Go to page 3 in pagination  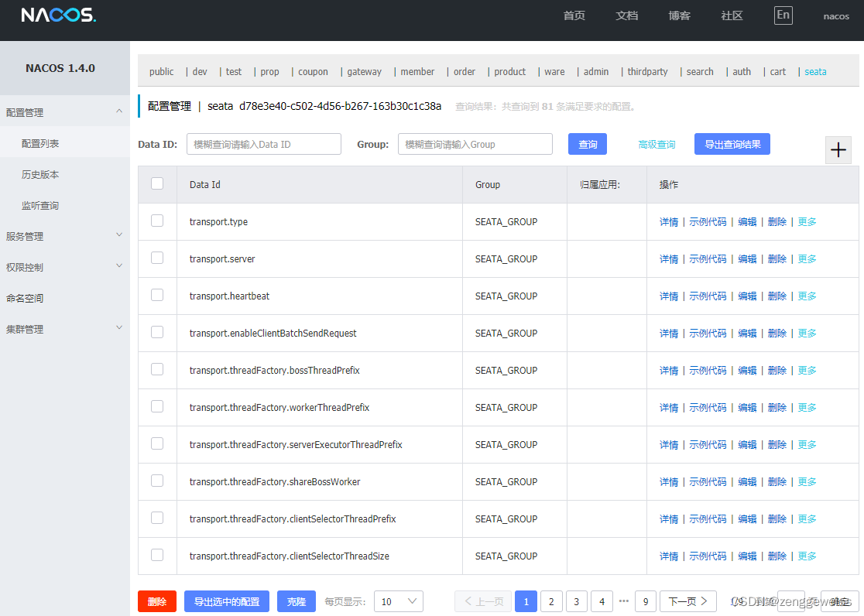tap(576, 601)
